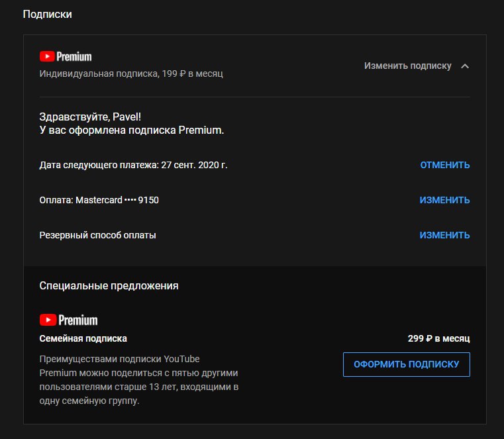This screenshot has height=439, width=504.
Task: Click the YouTube Premium logo under special offers
Action: (68, 320)
